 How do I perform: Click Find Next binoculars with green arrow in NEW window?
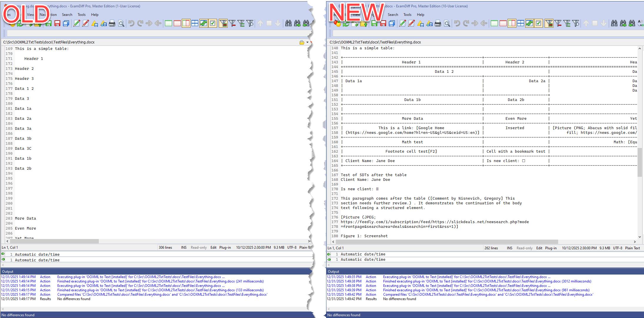click(623, 23)
